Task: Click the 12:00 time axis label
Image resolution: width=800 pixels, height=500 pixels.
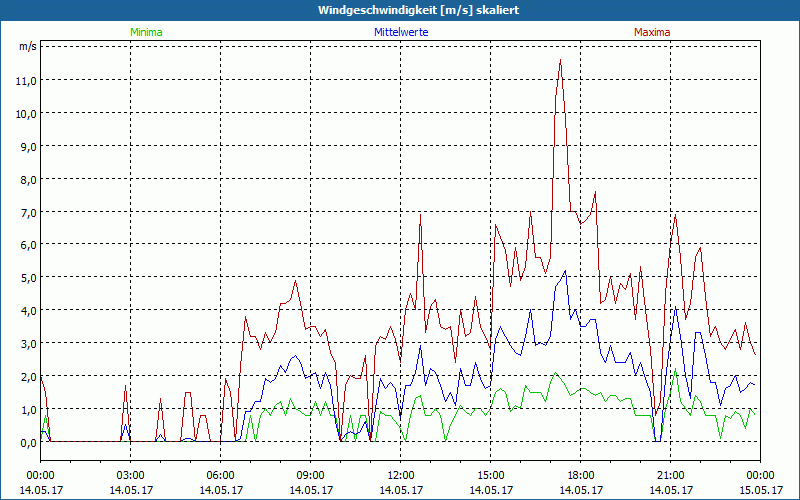Action: click(x=401, y=476)
